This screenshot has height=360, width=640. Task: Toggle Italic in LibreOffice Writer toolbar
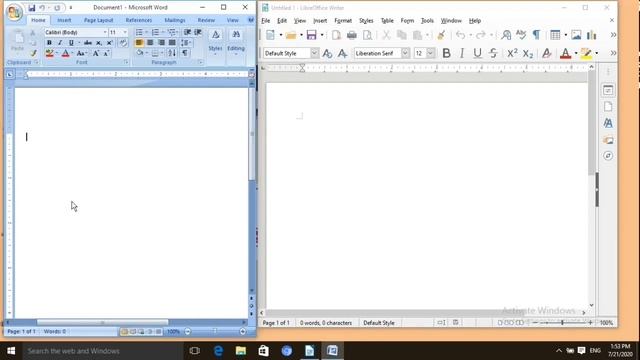[x=462, y=53]
